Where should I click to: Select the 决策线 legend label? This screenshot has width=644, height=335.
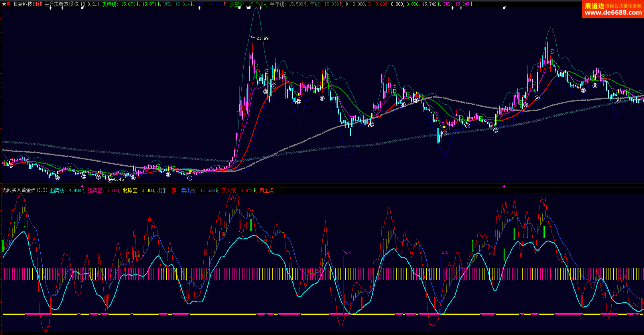109,4
